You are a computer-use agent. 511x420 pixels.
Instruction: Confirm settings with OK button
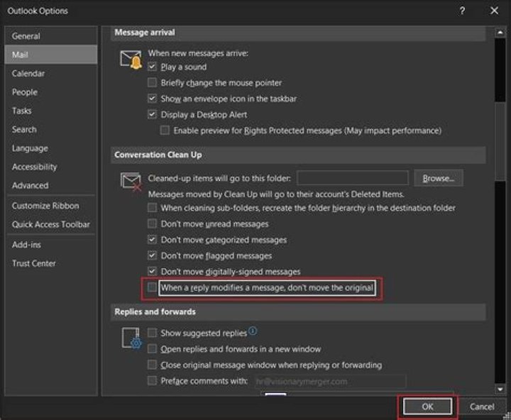point(427,407)
